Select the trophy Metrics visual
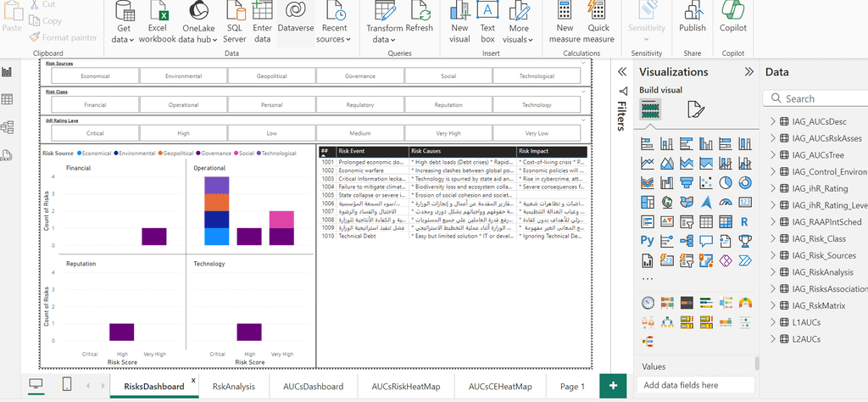Screen dimensions: 868x402 click(x=745, y=240)
